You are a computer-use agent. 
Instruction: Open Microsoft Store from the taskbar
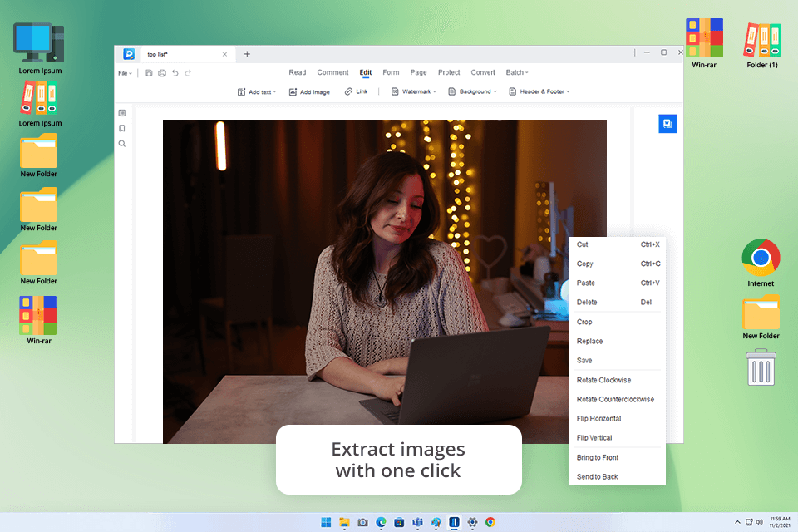click(400, 522)
